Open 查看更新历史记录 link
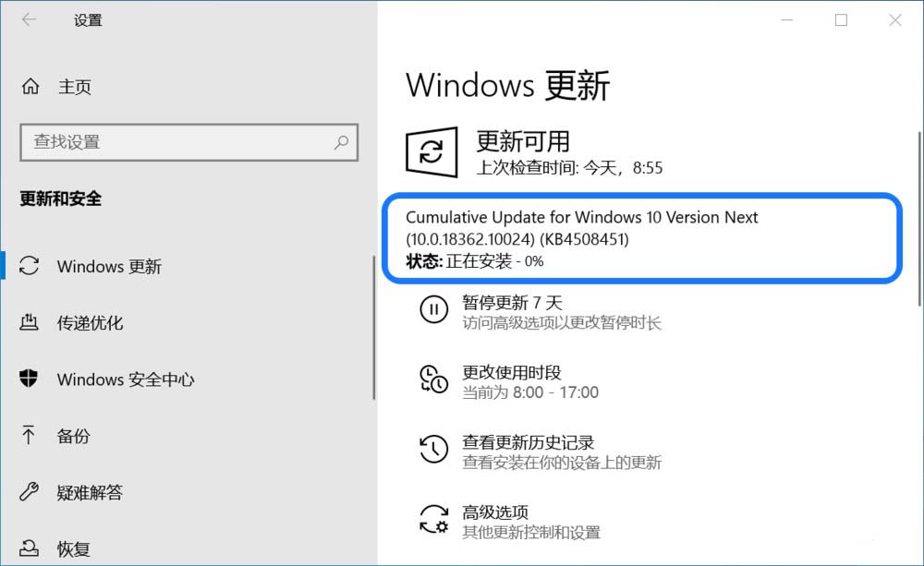Viewport: 924px width, 566px height. 528,443
